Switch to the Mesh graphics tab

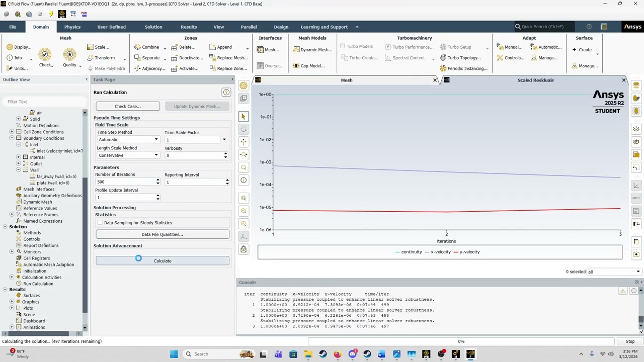(347, 80)
